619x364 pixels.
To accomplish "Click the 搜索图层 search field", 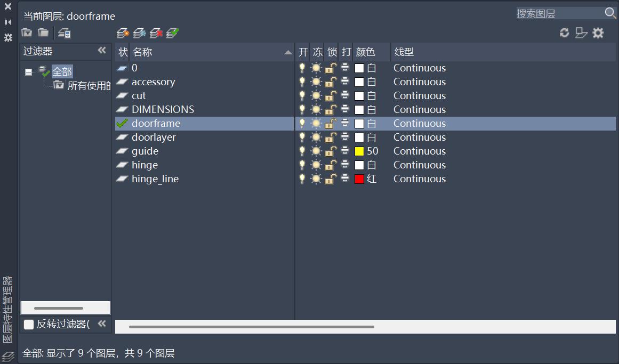I will point(559,13).
